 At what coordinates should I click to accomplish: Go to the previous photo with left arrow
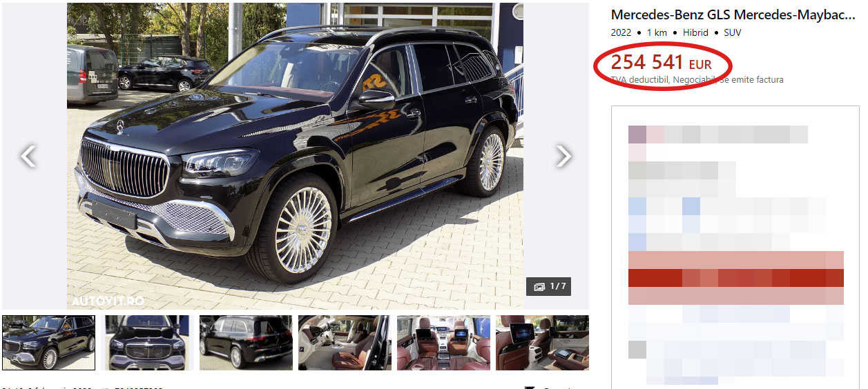click(28, 156)
